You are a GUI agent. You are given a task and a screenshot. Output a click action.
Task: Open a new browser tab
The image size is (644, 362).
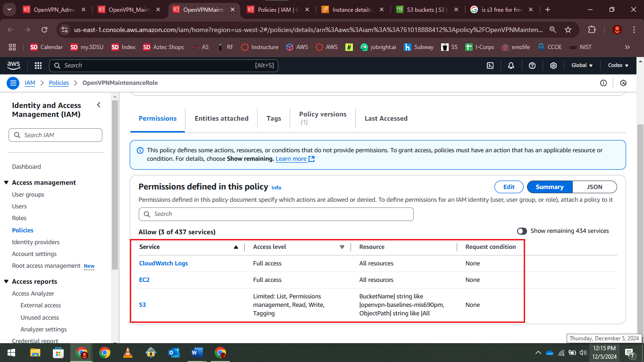[547, 9]
